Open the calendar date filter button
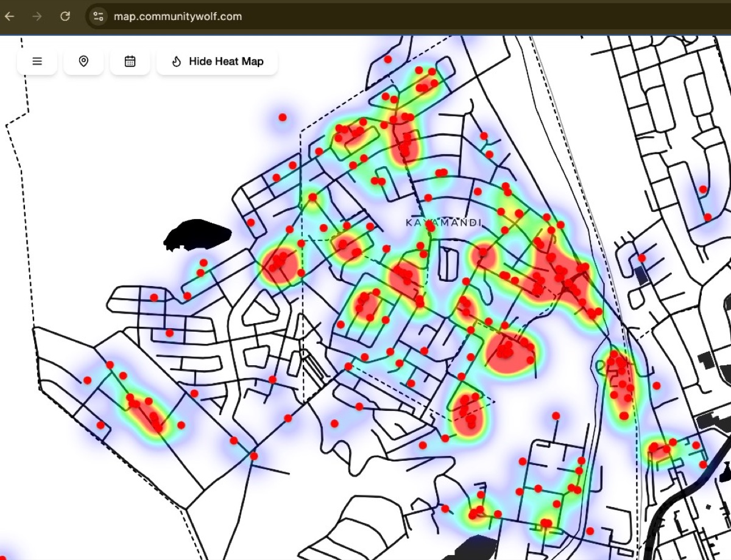The image size is (731, 560). (130, 61)
